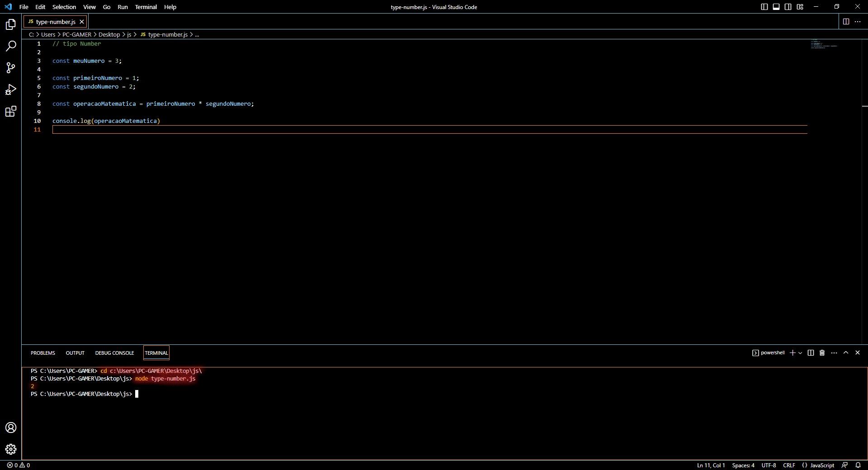Click the Desktop breadcrumb segment
868x470 pixels.
(x=109, y=35)
